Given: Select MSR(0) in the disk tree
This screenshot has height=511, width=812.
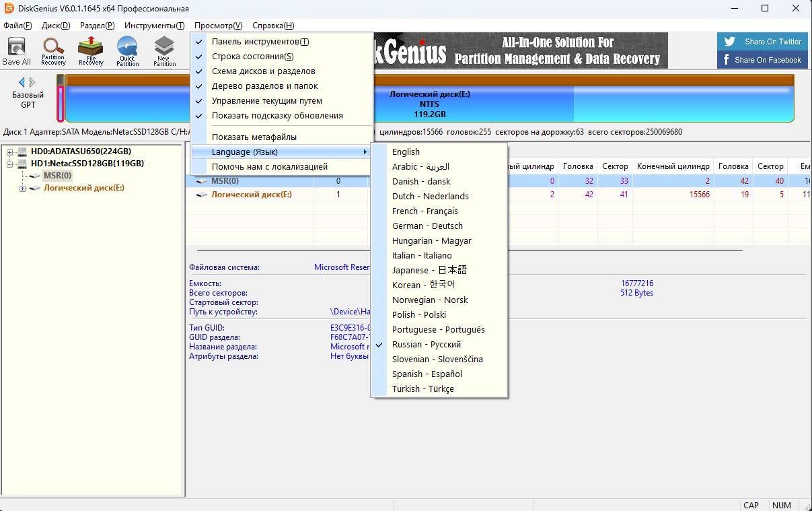Looking at the screenshot, I should click(57, 176).
